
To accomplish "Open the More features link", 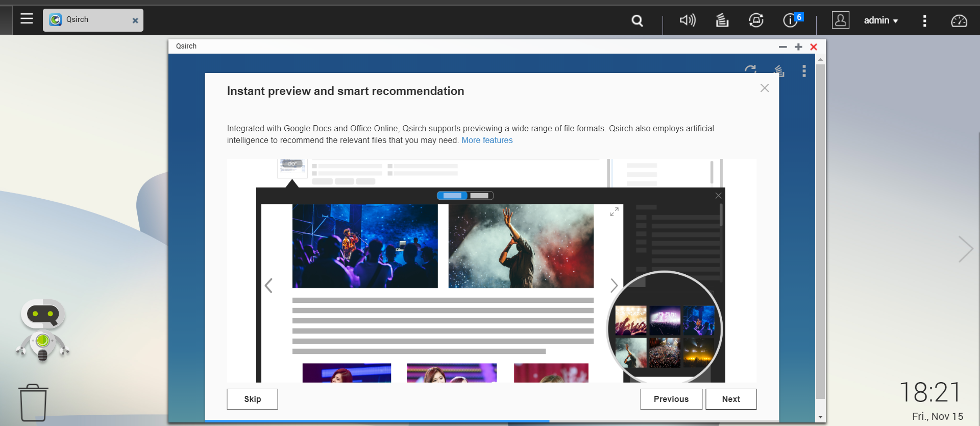I will pos(487,140).
